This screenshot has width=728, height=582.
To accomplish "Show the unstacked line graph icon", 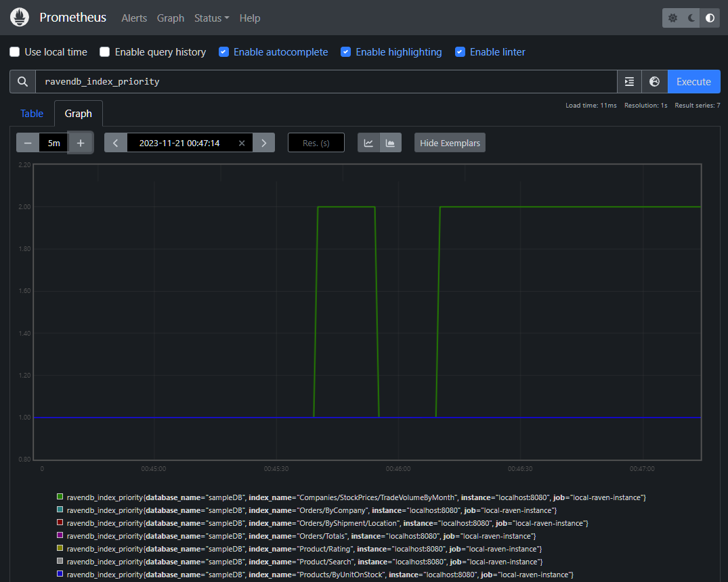I will point(368,143).
